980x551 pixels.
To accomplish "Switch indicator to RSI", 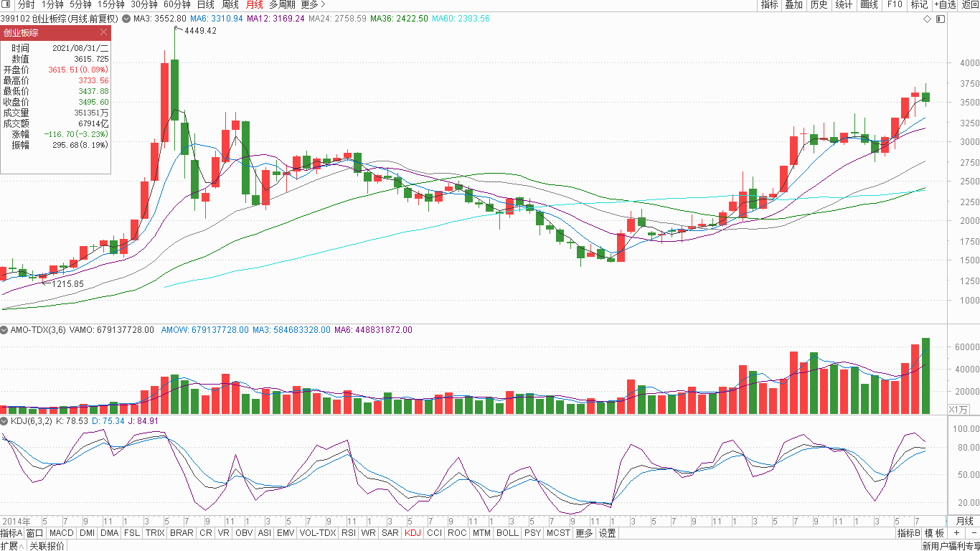I will coord(349,533).
